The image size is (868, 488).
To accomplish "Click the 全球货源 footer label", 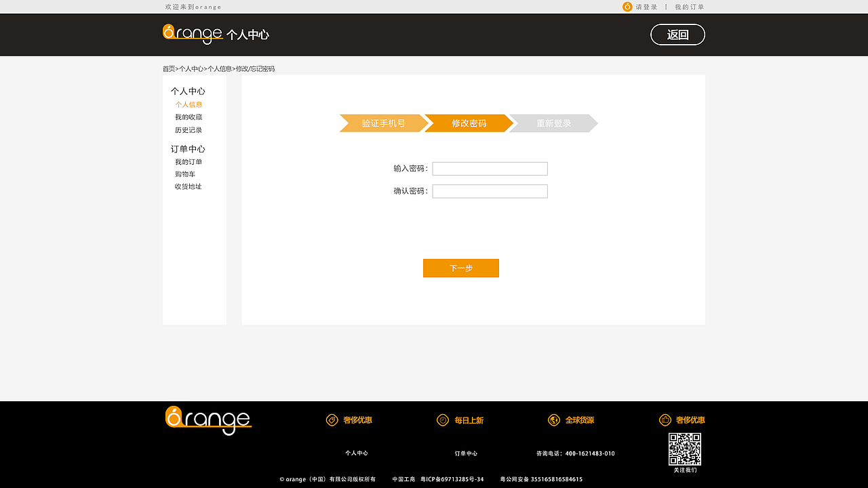I will point(580,420).
